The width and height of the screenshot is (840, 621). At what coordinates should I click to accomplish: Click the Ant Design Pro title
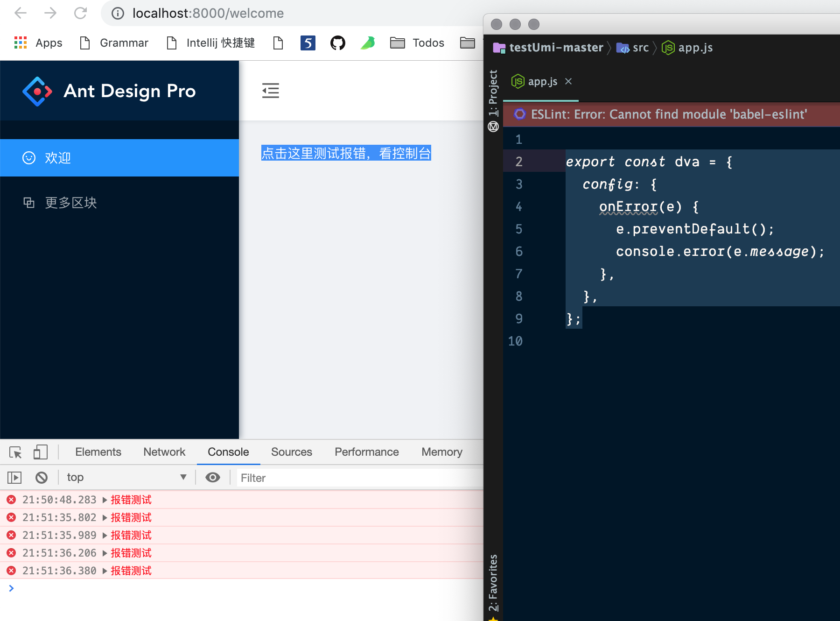(130, 91)
